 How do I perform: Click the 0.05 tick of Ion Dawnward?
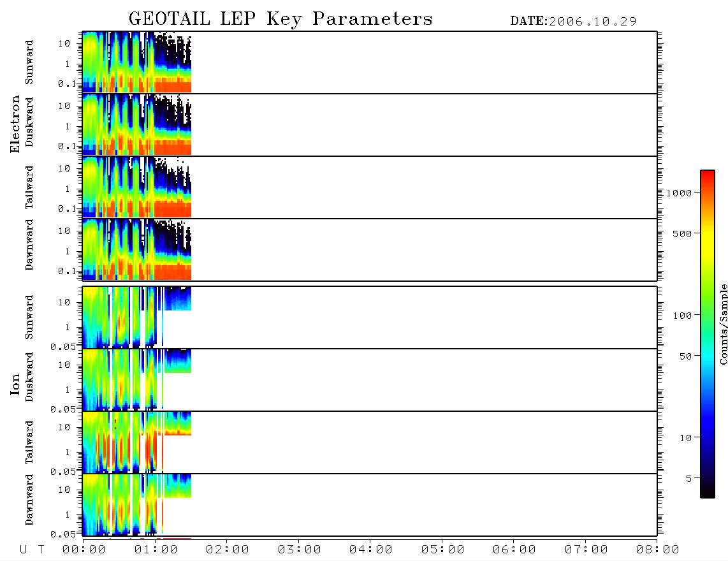click(x=62, y=534)
